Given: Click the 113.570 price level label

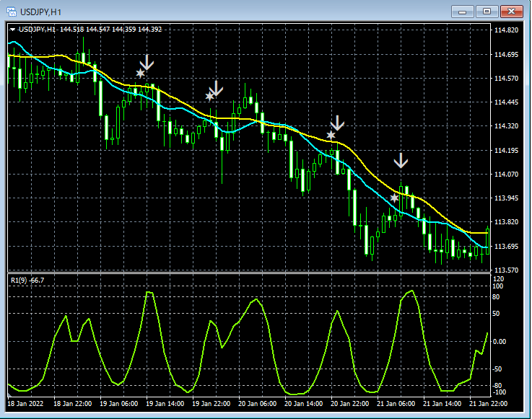Looking at the screenshot, I should tap(506, 270).
